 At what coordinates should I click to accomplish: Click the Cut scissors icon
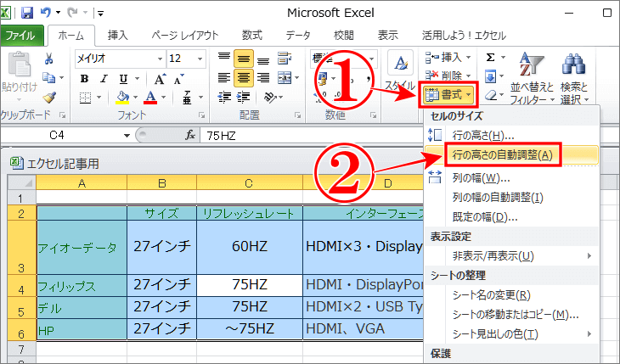48,59
